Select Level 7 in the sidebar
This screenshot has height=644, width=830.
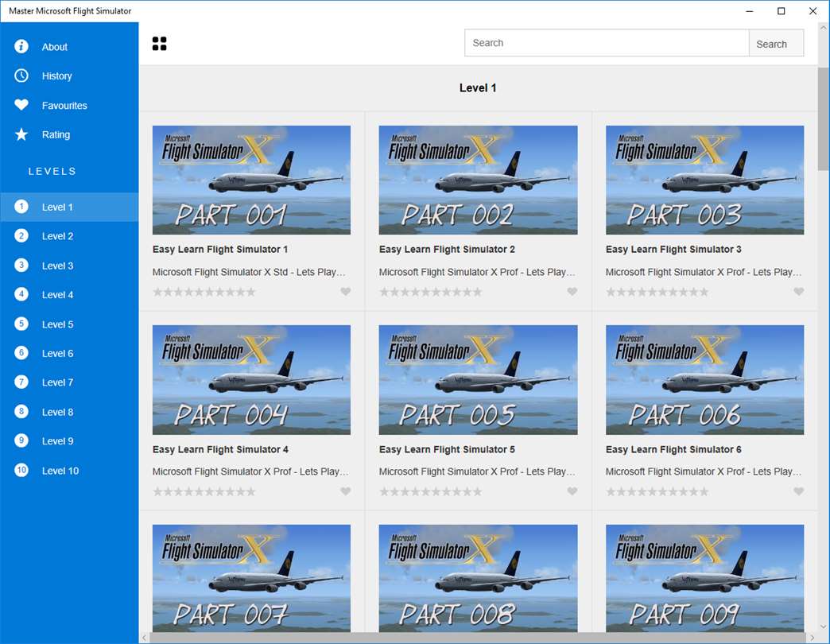(69, 382)
